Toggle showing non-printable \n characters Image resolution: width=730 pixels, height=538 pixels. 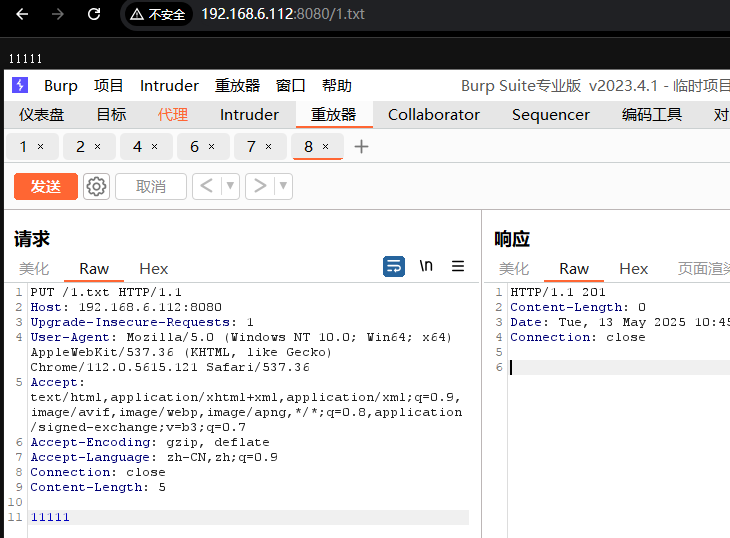tap(426, 266)
